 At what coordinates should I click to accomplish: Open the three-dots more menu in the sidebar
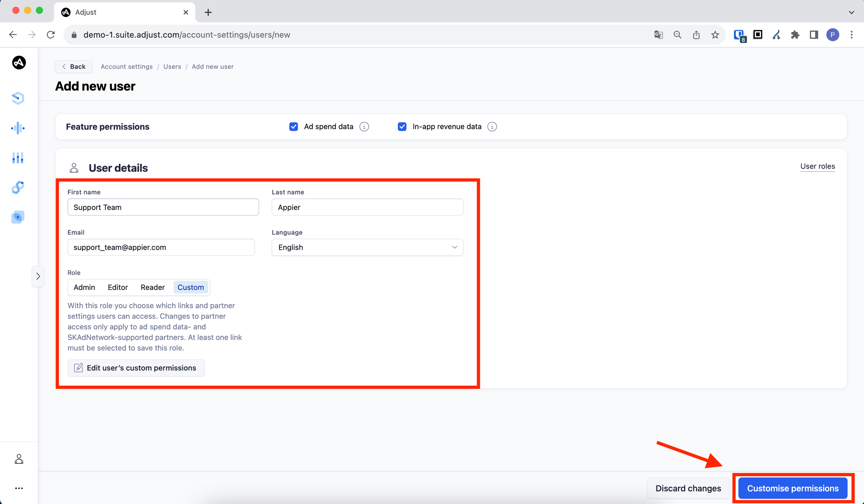pyautogui.click(x=19, y=488)
